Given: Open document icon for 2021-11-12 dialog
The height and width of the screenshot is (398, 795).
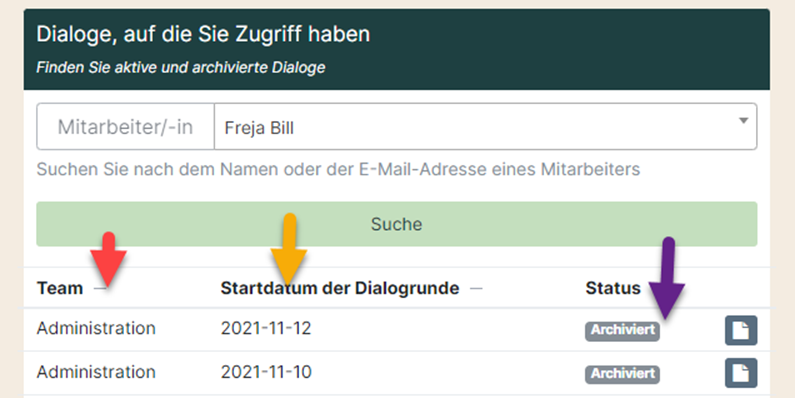Looking at the screenshot, I should point(741,331).
